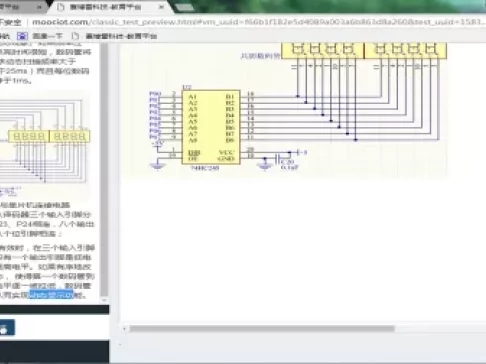Click the horizontal scrollbar thumb under the schematic
Image resolution: width=486 pixels, height=364 pixels.
(262, 329)
